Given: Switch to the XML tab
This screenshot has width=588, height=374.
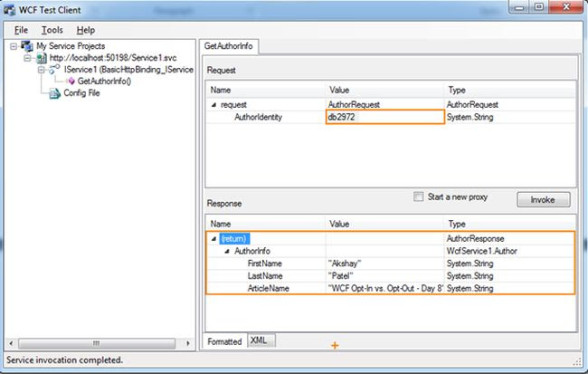Looking at the screenshot, I should [261, 340].
